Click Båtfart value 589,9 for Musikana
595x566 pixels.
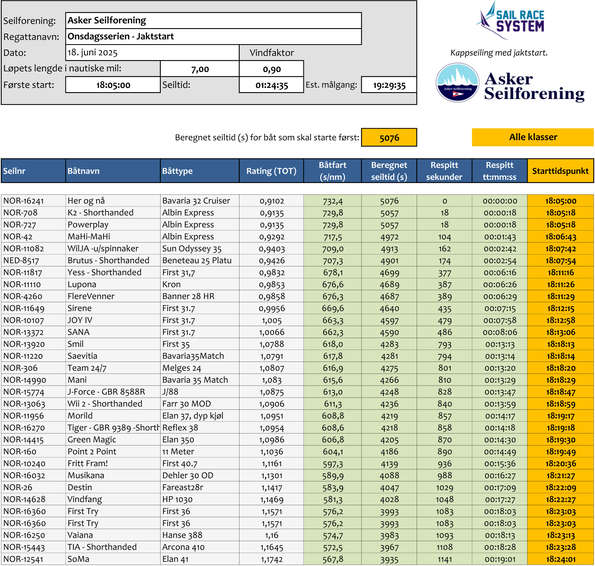pos(333,475)
